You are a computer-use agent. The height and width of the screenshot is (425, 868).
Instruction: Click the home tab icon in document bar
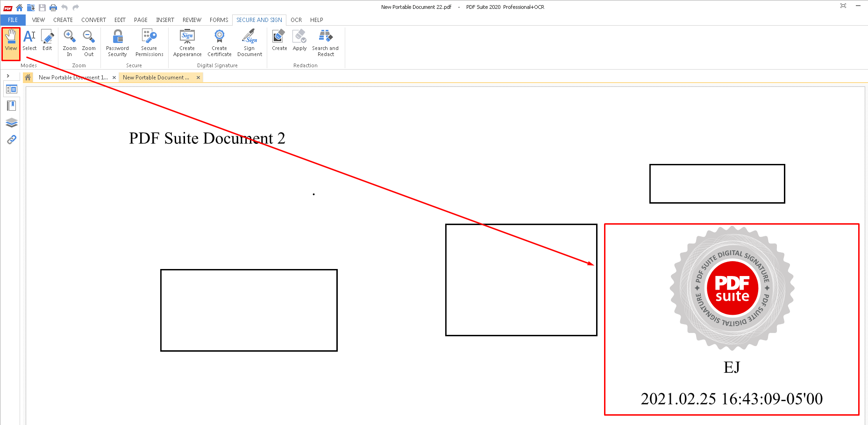click(x=28, y=78)
